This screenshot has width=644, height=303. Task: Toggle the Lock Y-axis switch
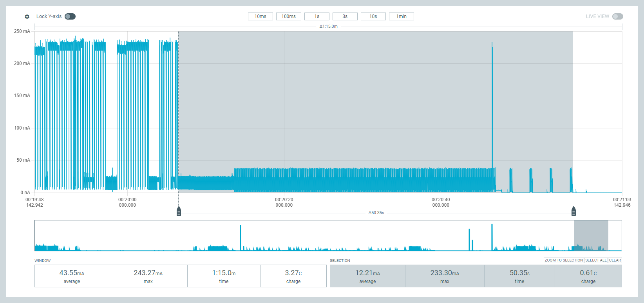70,16
